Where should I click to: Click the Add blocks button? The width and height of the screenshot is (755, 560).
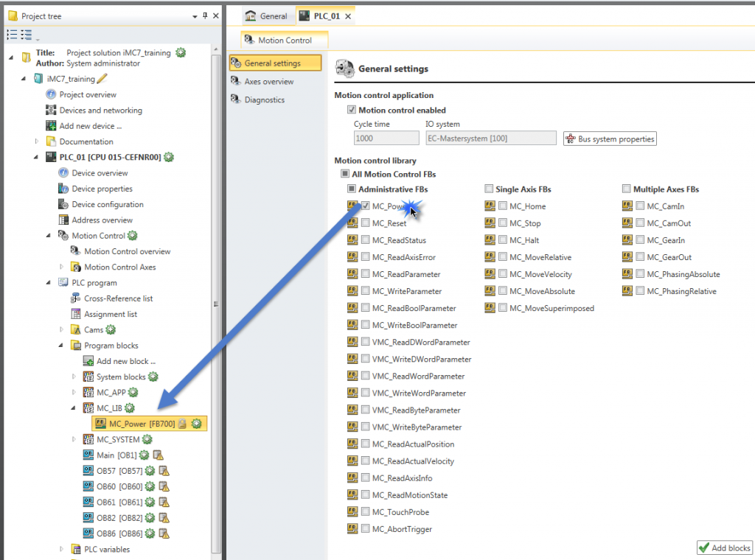pos(723,547)
